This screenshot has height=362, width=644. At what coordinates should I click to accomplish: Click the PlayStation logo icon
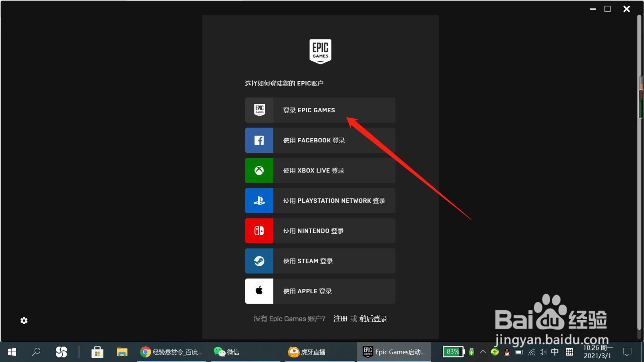259,201
